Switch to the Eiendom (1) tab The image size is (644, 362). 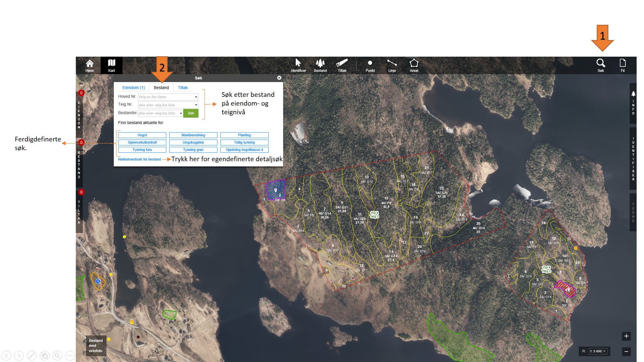click(x=133, y=87)
